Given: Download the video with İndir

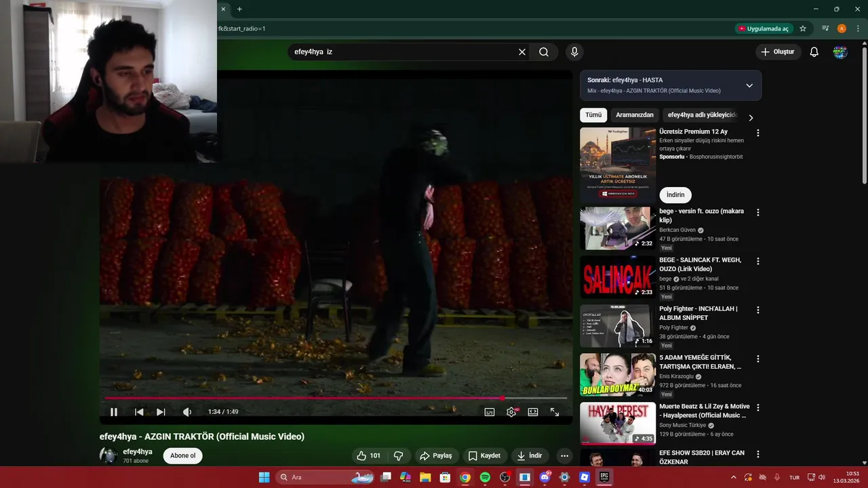Looking at the screenshot, I should 530,456.
